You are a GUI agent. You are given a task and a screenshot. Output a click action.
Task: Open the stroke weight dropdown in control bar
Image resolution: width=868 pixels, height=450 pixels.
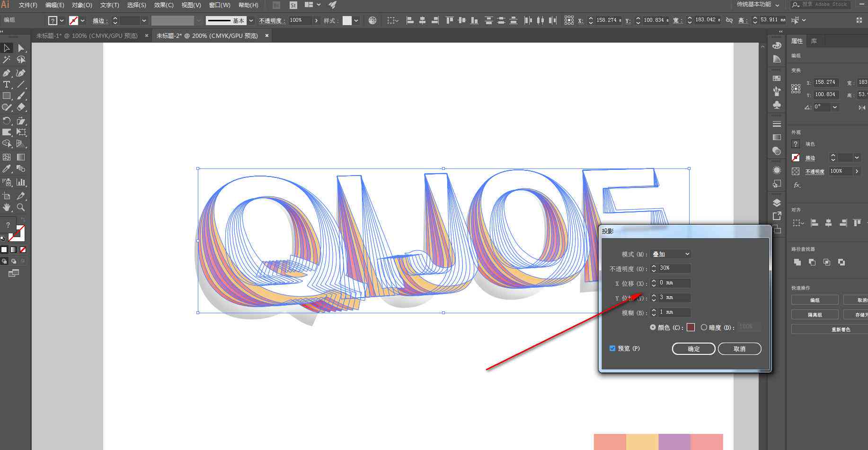pyautogui.click(x=144, y=20)
